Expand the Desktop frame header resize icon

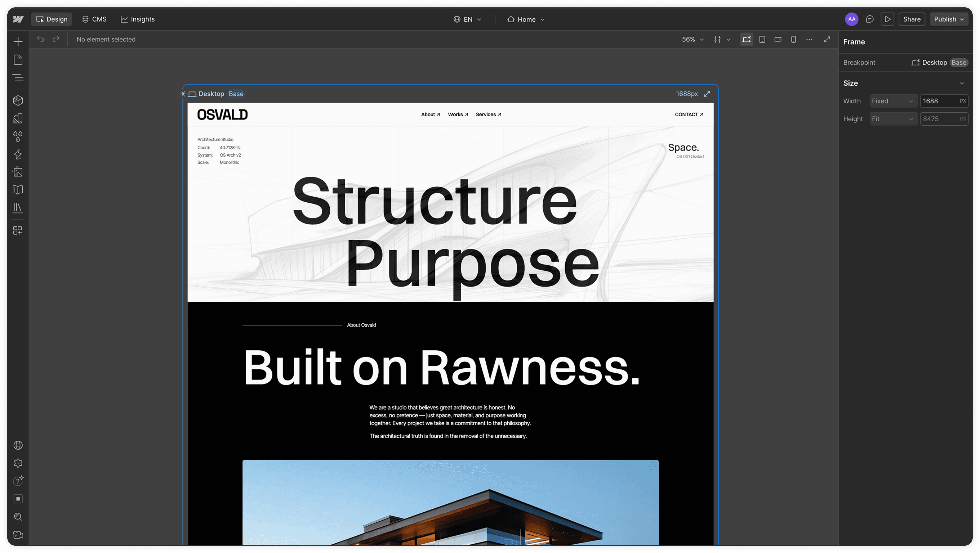click(707, 94)
